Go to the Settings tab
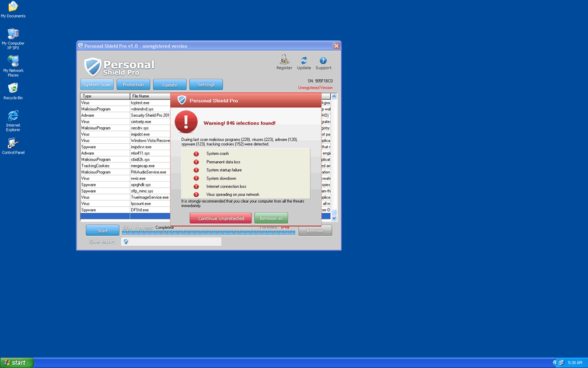 206,85
